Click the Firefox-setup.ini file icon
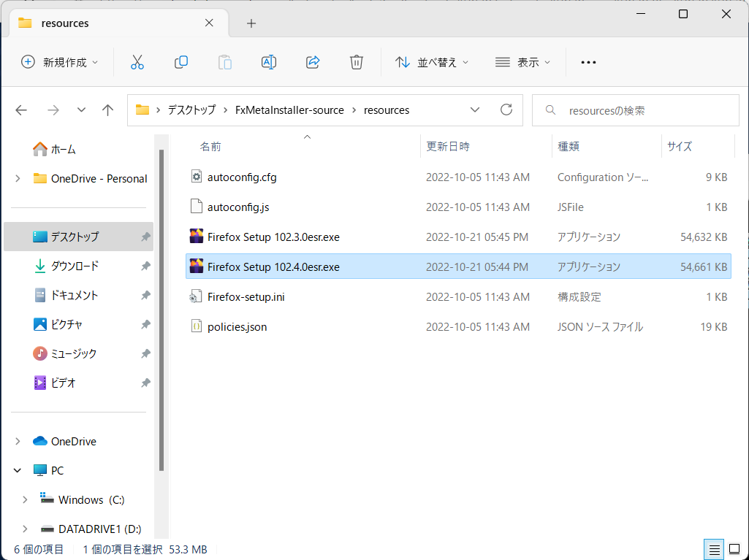 (197, 296)
